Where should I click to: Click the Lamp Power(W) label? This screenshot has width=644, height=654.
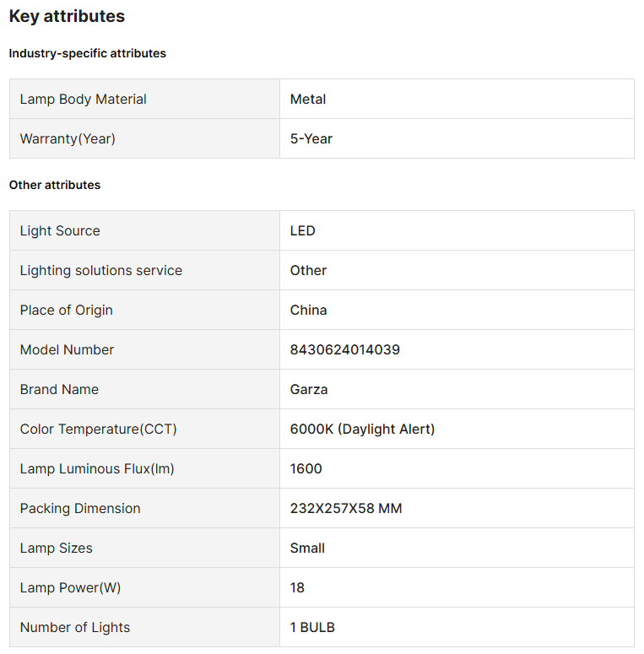coord(71,587)
